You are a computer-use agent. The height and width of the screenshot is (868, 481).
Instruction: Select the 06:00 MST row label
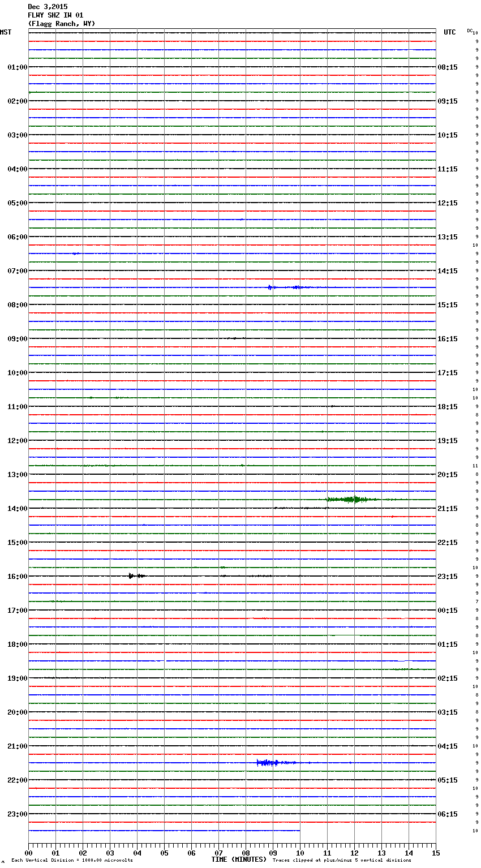pos(18,237)
